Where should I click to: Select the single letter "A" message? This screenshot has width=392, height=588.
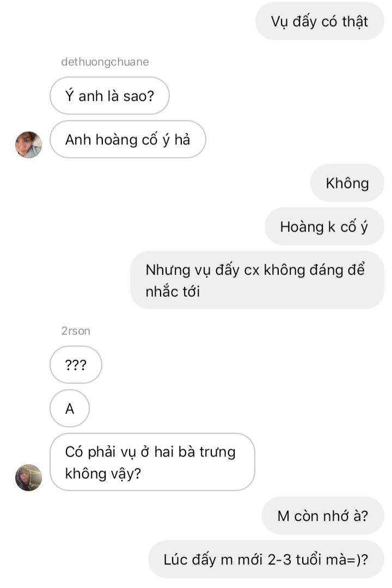point(70,408)
